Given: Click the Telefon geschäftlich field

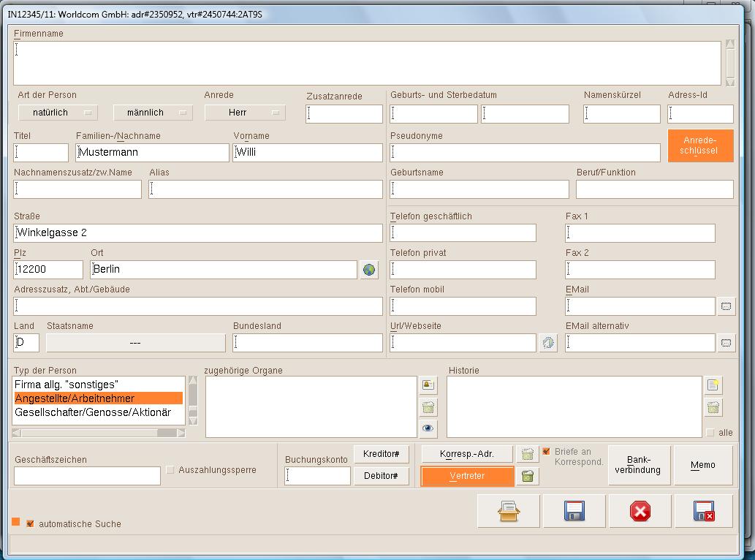Looking at the screenshot, I should (x=463, y=233).
